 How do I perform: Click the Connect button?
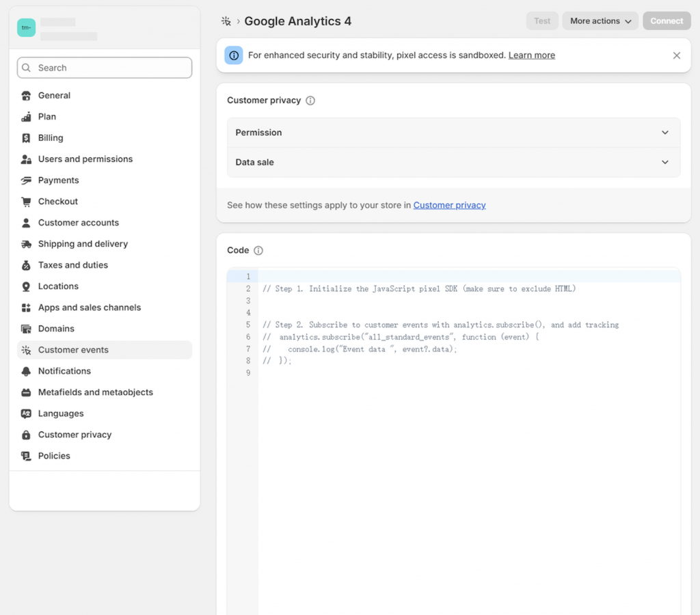[667, 21]
